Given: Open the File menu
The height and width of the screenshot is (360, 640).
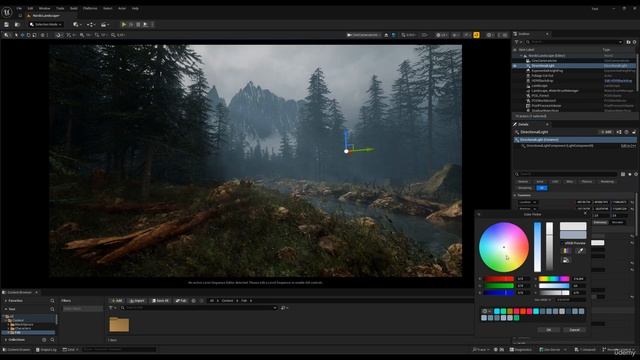Looking at the screenshot, I should 19,8.
